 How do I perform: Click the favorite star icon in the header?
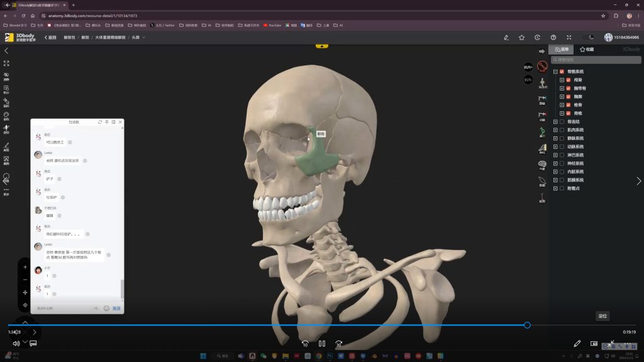point(521,38)
